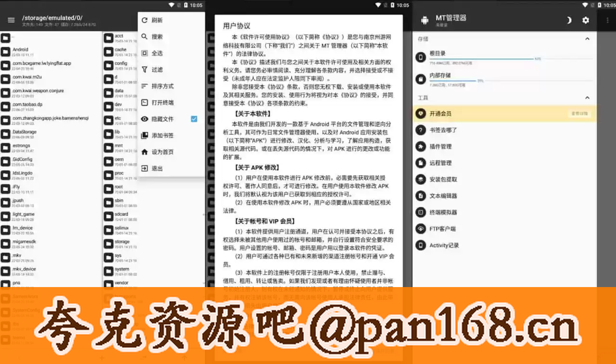Open the 内部存储 label
This screenshot has width=616, height=364.
tap(440, 75)
